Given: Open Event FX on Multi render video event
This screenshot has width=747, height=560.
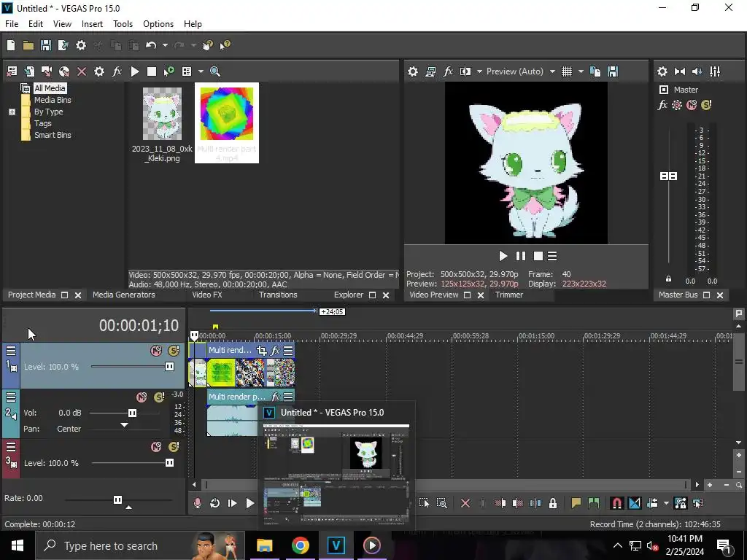Looking at the screenshot, I should [x=275, y=351].
